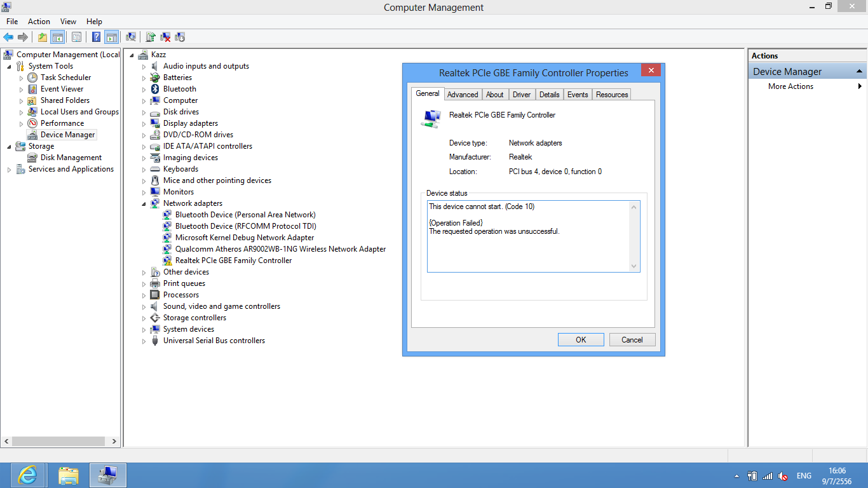The image size is (868, 488).
Task: Click the blue Help question mark icon
Action: pos(97,37)
